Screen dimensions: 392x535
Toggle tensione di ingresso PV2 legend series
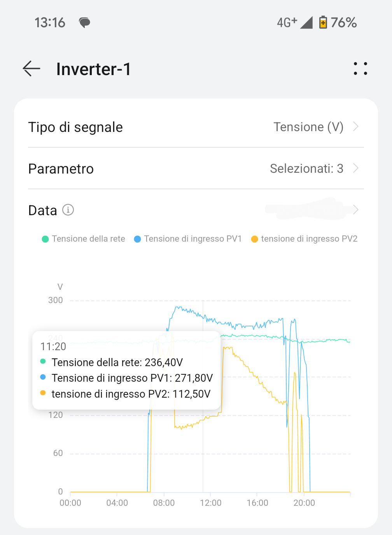pyautogui.click(x=304, y=239)
